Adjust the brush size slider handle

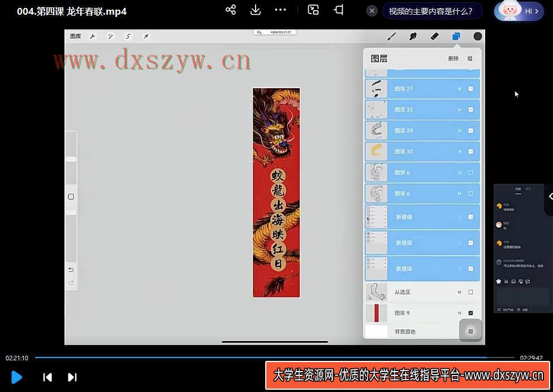pos(71,160)
